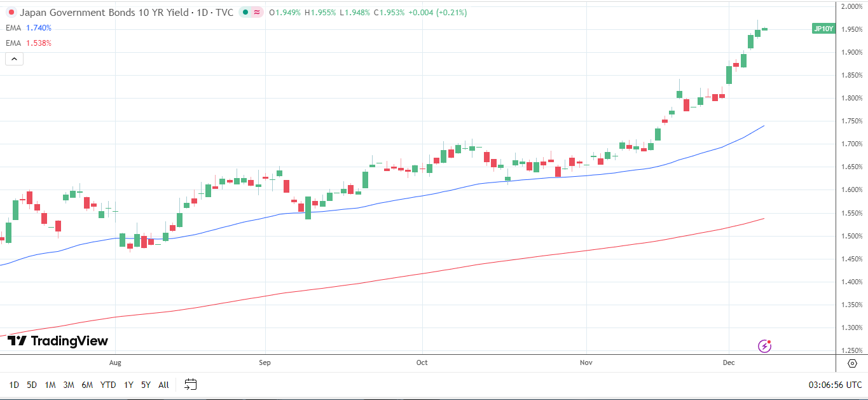Screen dimensions: 868x400
Task: Click the All range button
Action: (x=163, y=385)
